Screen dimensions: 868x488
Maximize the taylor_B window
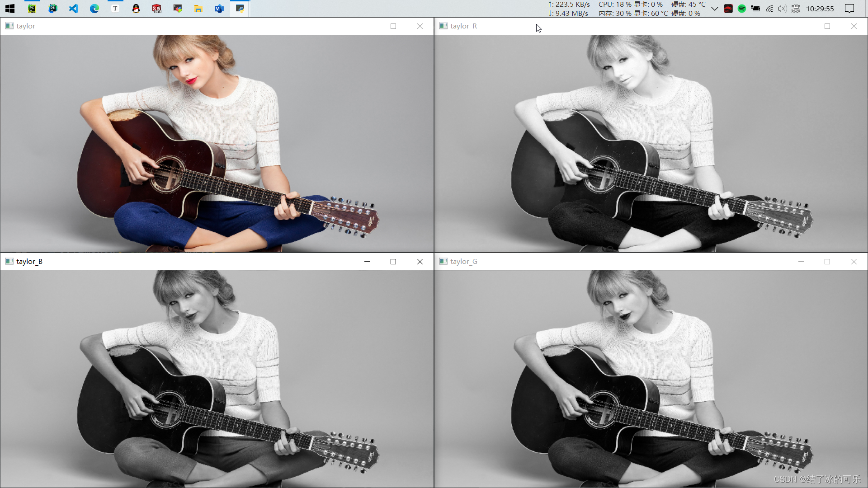[393, 262]
